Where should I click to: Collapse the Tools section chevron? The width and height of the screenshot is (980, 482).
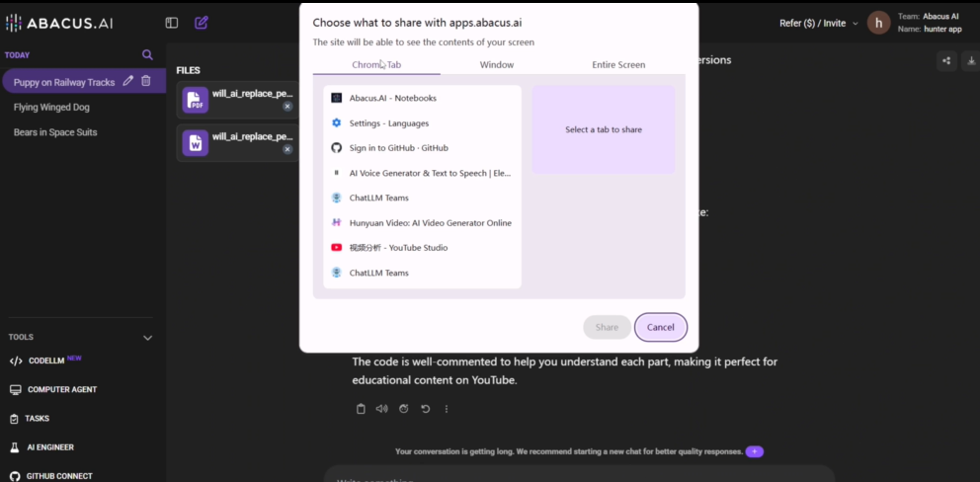(147, 338)
